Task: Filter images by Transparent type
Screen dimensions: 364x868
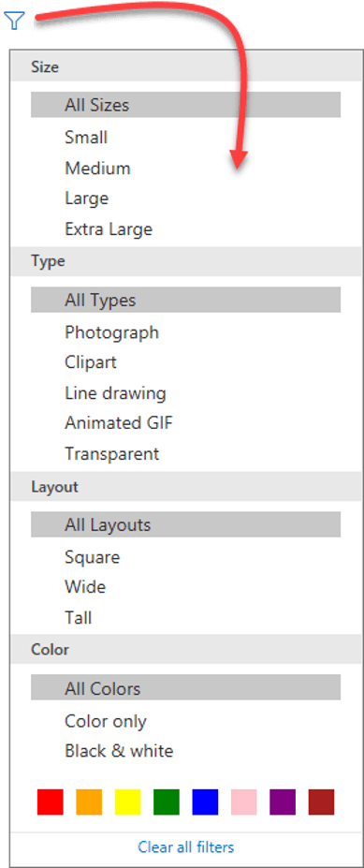Action: pos(111,454)
